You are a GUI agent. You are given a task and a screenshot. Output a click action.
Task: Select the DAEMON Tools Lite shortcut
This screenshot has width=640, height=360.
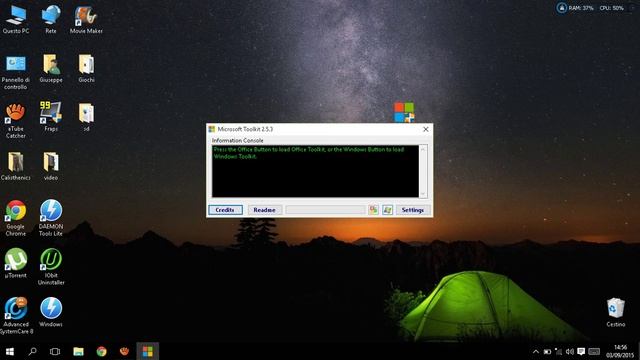51,218
